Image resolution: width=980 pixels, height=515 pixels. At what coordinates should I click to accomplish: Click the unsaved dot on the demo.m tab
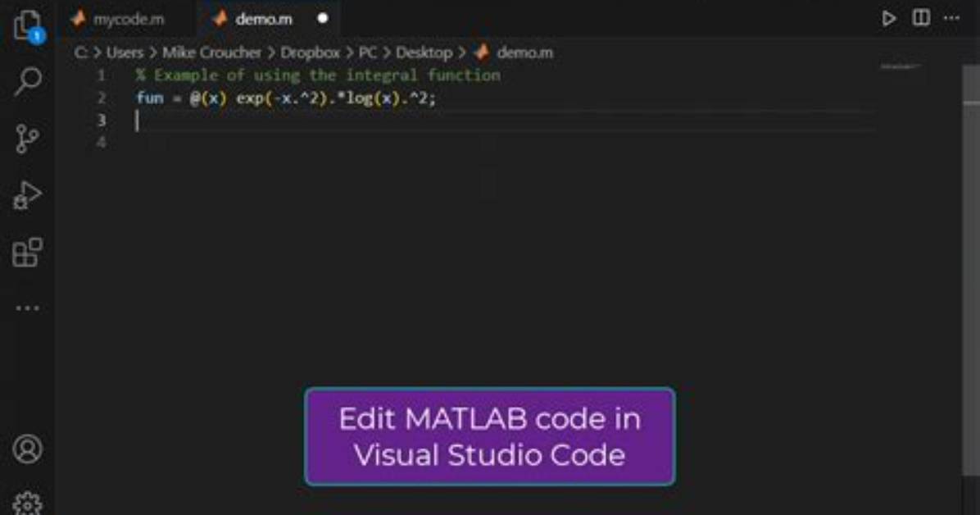click(323, 18)
